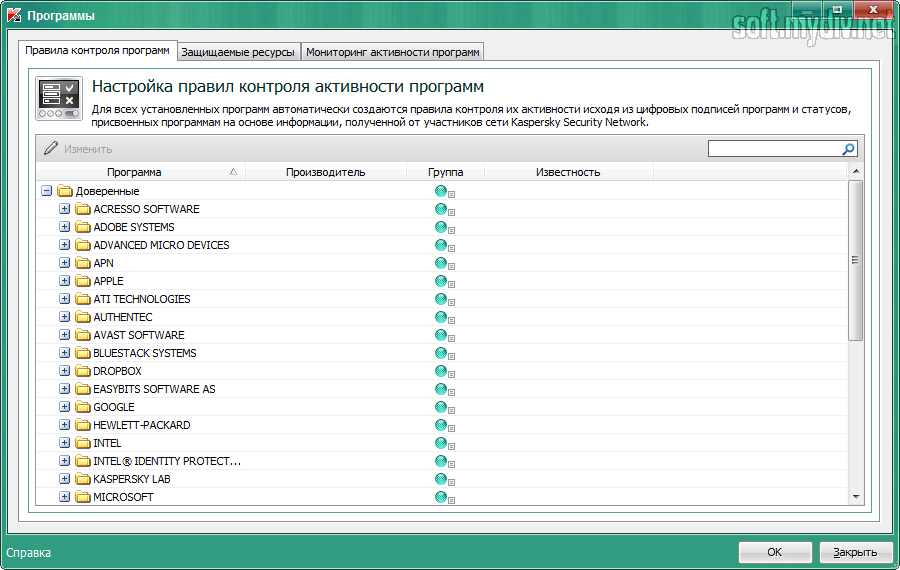Click the Закрыть button

(x=855, y=552)
